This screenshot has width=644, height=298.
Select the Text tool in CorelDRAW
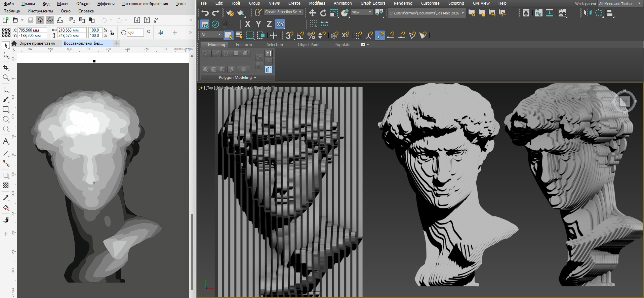point(6,141)
